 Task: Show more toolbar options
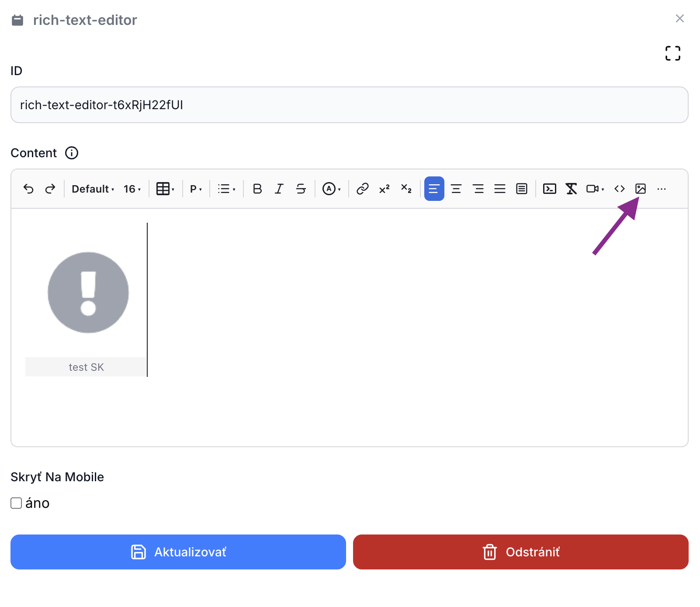pyautogui.click(x=662, y=189)
